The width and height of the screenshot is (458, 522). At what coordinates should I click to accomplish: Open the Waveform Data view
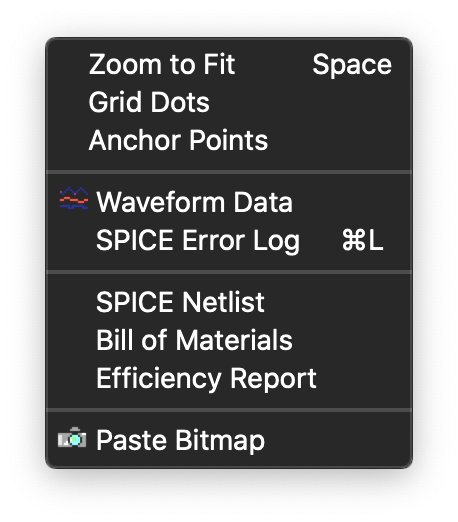(229, 202)
